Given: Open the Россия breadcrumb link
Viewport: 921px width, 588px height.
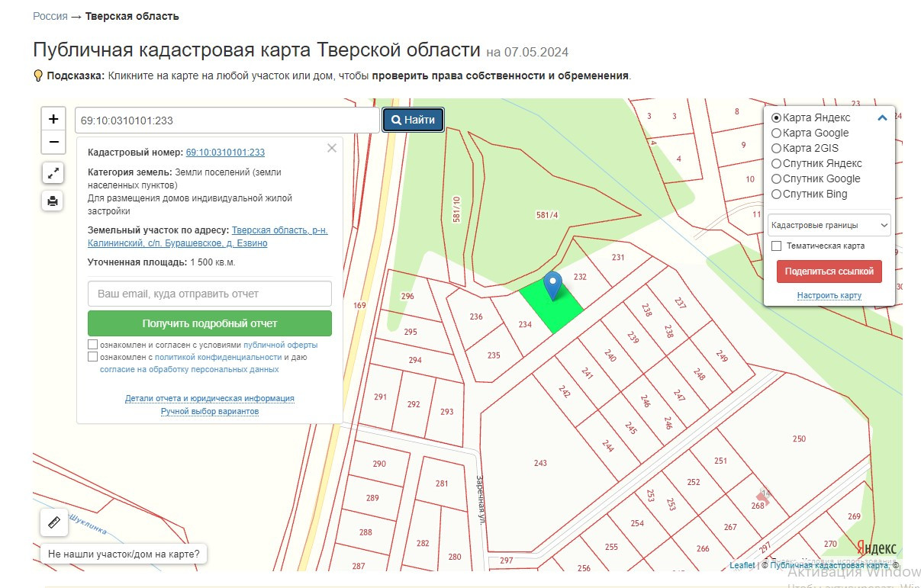Looking at the screenshot, I should click(50, 16).
